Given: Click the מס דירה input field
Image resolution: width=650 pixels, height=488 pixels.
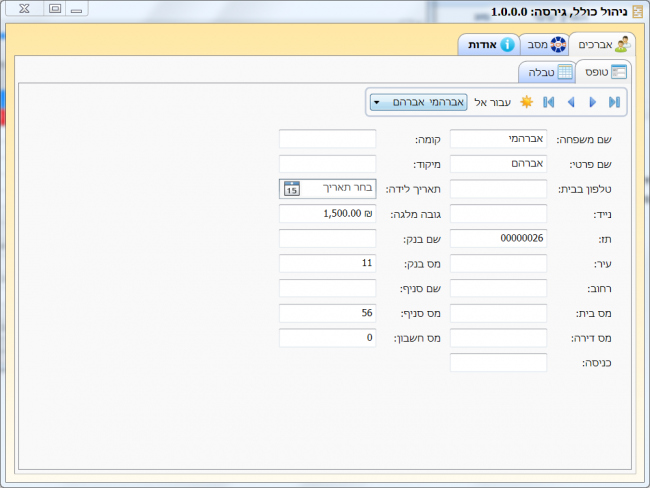Looking at the screenshot, I should click(x=498, y=338).
